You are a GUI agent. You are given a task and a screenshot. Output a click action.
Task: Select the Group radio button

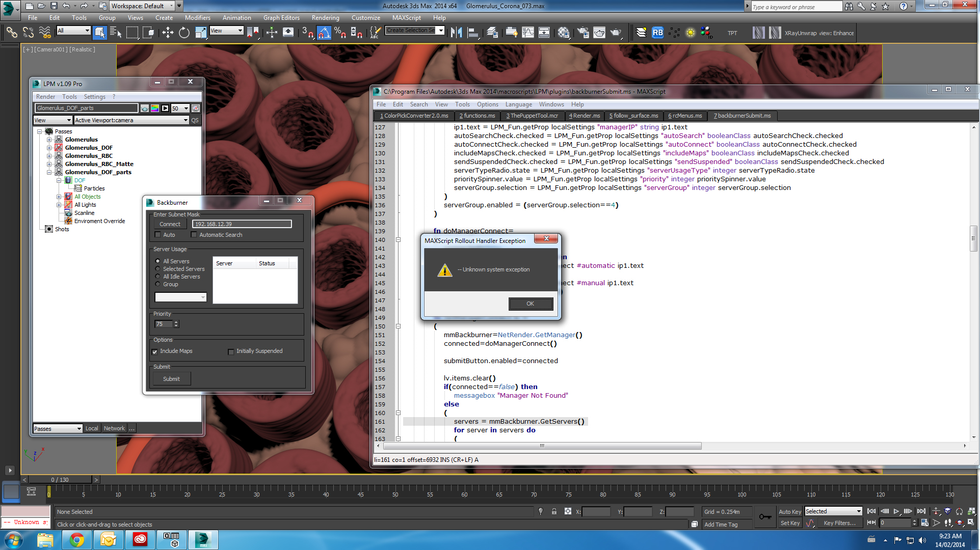(x=158, y=284)
